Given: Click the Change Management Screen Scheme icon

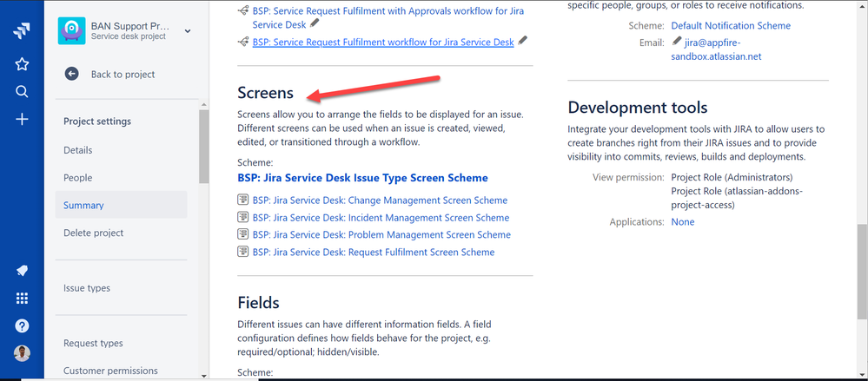Looking at the screenshot, I should coord(242,200).
